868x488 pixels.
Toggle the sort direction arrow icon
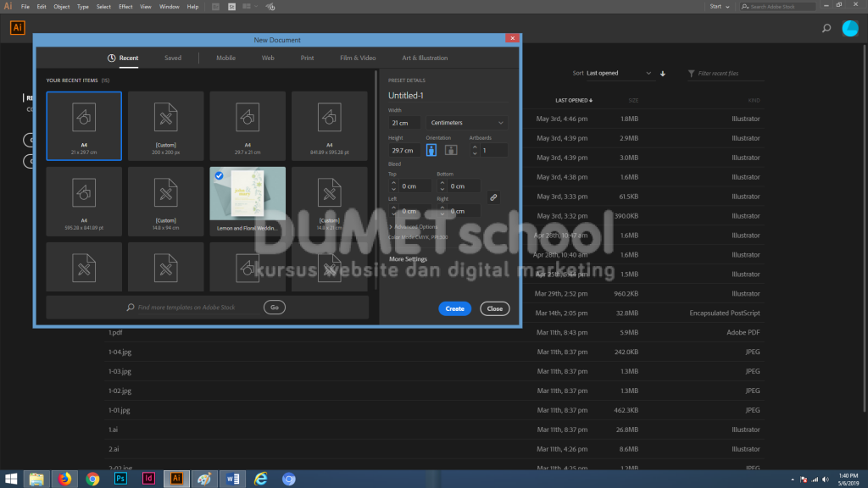point(663,74)
